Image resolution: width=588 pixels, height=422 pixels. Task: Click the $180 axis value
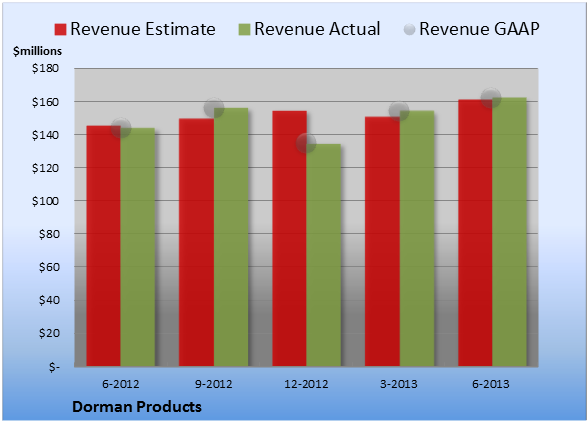pyautogui.click(x=45, y=68)
